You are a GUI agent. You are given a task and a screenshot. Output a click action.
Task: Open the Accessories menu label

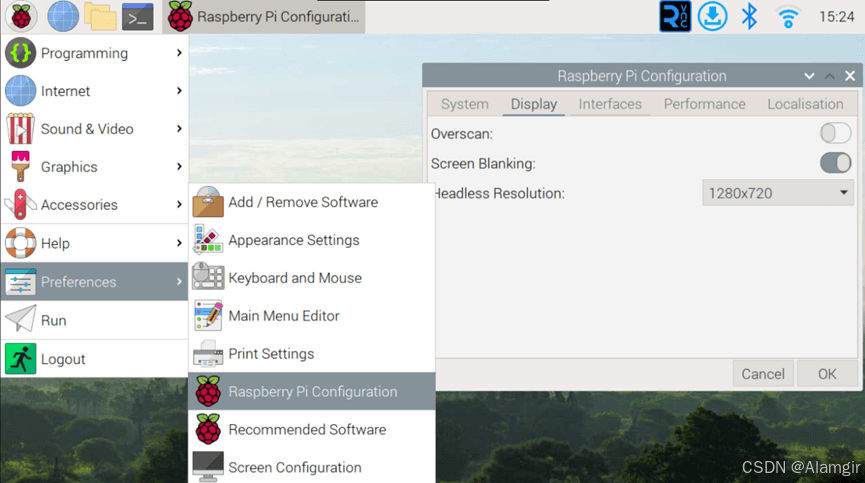79,205
